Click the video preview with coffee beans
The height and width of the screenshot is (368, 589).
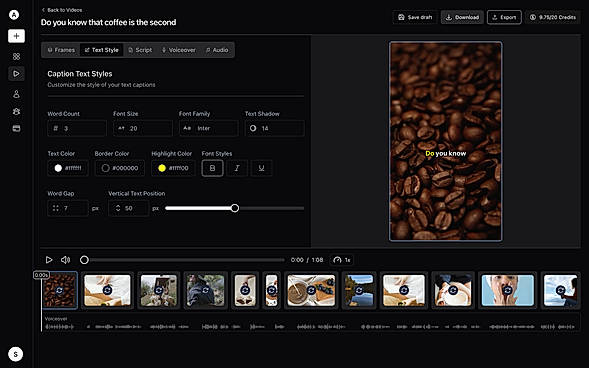[446, 141]
